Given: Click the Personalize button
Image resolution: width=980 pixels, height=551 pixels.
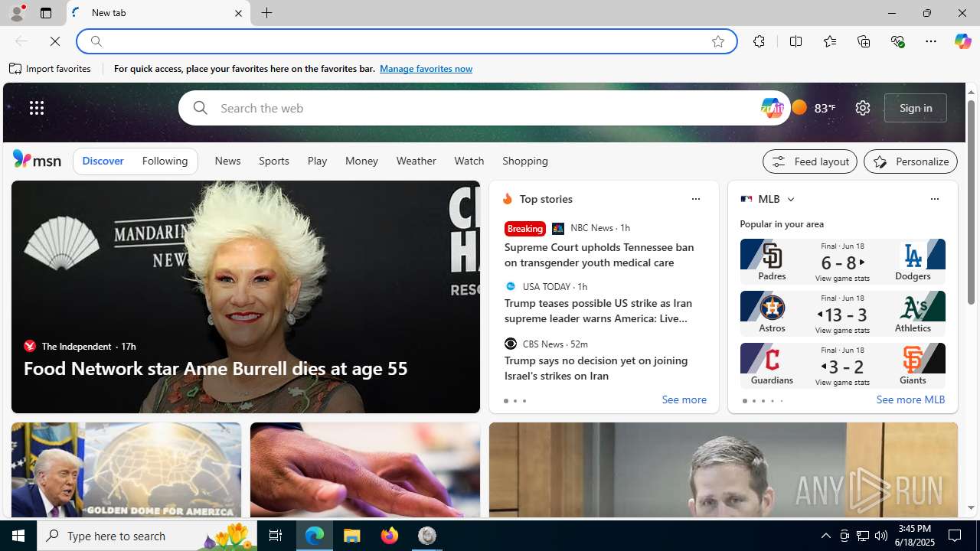Looking at the screenshot, I should (910, 161).
